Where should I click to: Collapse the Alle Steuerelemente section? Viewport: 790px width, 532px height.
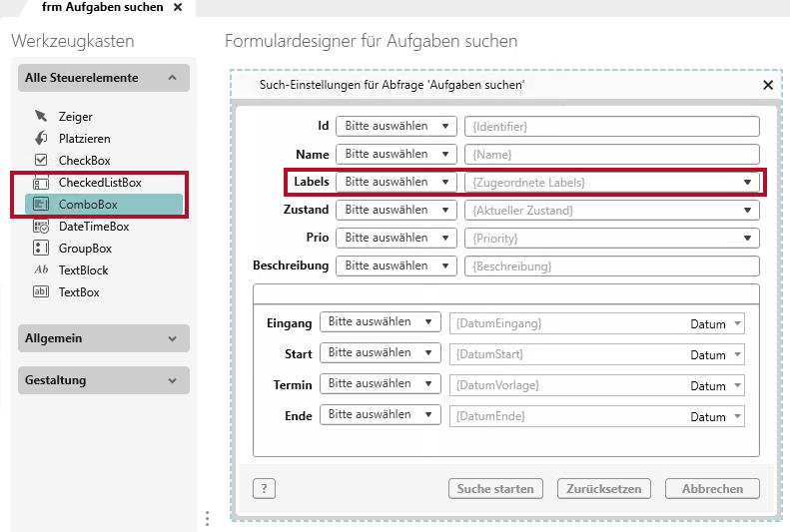(173, 78)
